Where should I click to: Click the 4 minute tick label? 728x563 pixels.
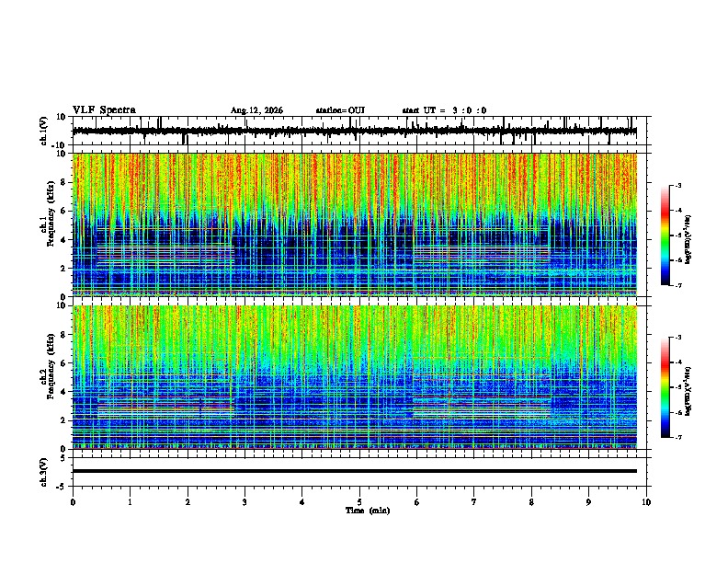302,502
